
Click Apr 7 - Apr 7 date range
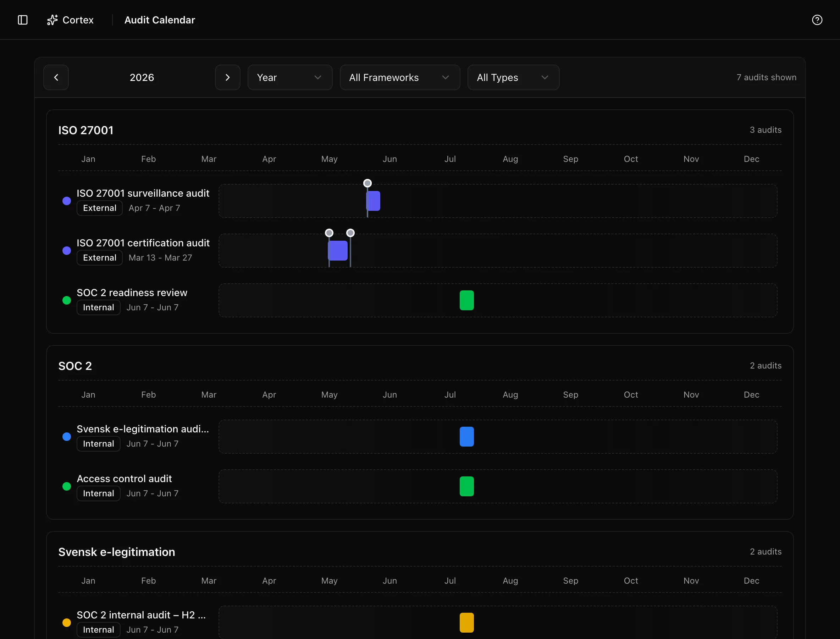(154, 208)
